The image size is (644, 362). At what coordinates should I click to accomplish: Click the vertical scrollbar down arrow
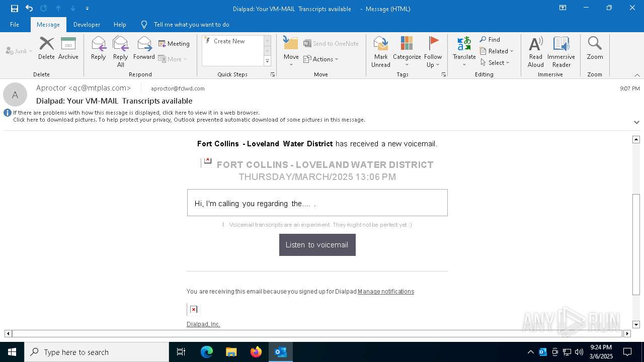point(636,325)
